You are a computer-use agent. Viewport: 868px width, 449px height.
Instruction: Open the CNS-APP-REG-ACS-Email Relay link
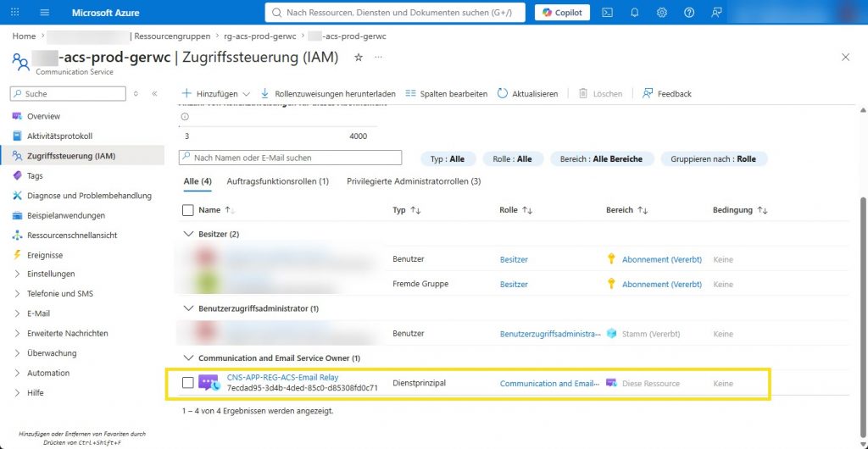(282, 378)
